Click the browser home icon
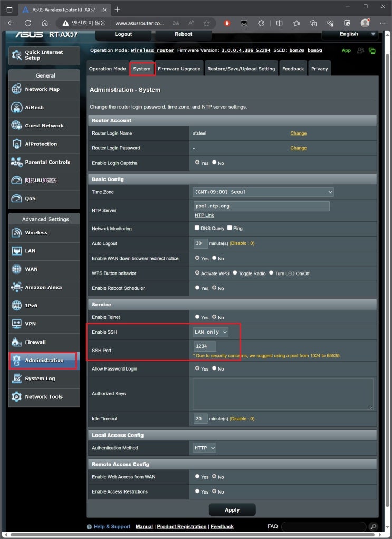Image resolution: width=392 pixels, height=539 pixels. [45, 23]
